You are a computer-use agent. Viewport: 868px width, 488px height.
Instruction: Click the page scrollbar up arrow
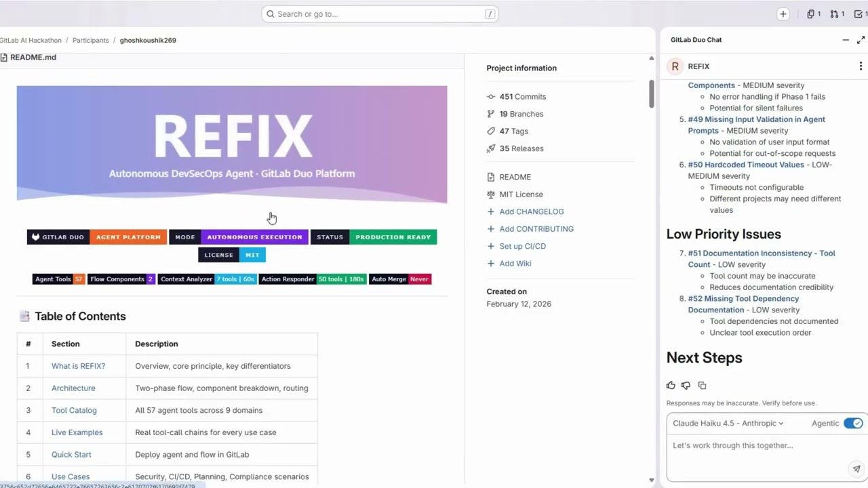(x=652, y=58)
